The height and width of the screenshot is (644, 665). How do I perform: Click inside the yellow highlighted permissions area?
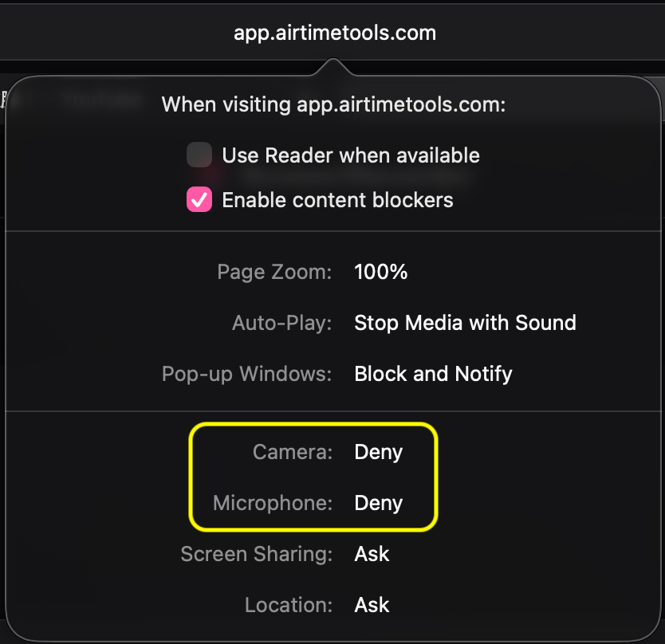point(313,477)
